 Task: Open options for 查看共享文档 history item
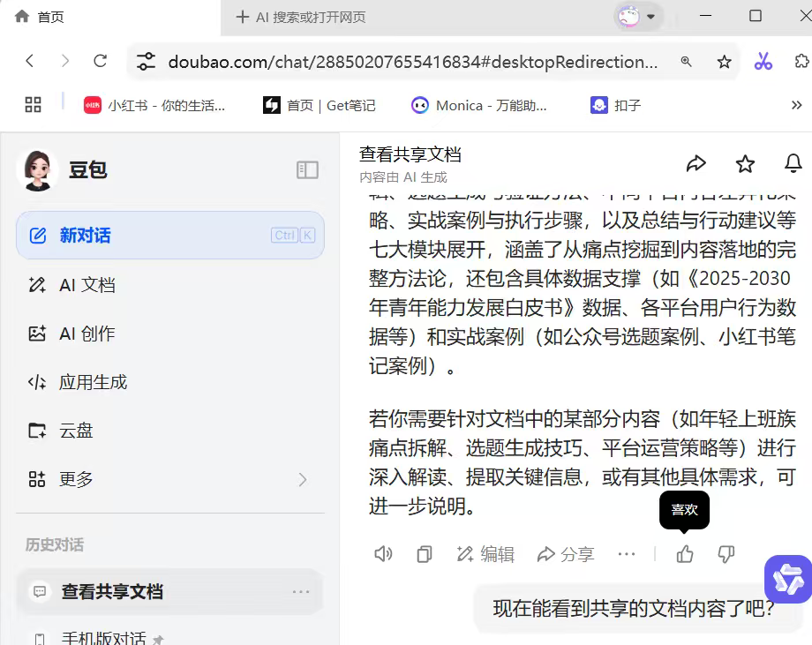click(x=301, y=592)
